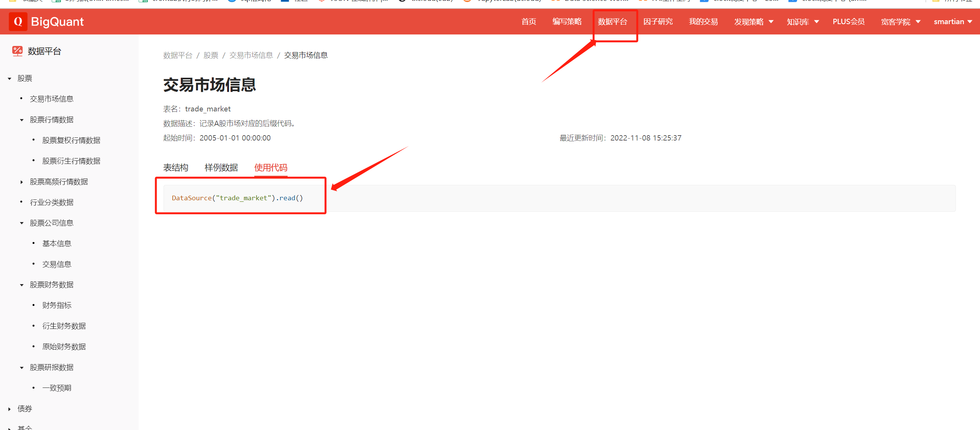The width and height of the screenshot is (980, 430).
Task: Click the data platform sidebar icon
Action: point(17,51)
